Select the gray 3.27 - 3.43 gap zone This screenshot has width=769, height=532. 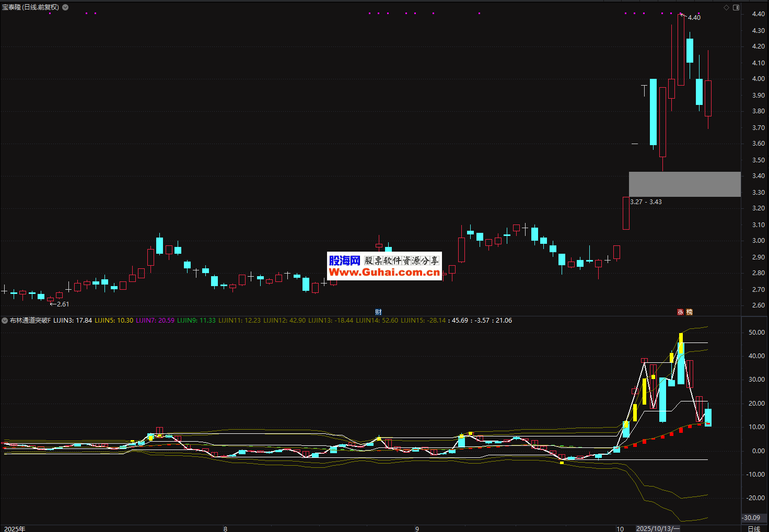click(x=684, y=184)
